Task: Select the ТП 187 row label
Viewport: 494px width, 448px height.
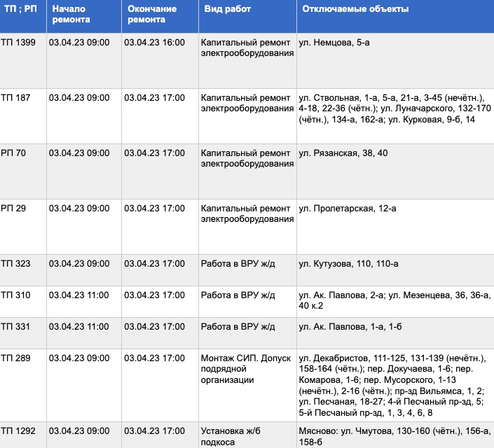Action: (x=15, y=98)
